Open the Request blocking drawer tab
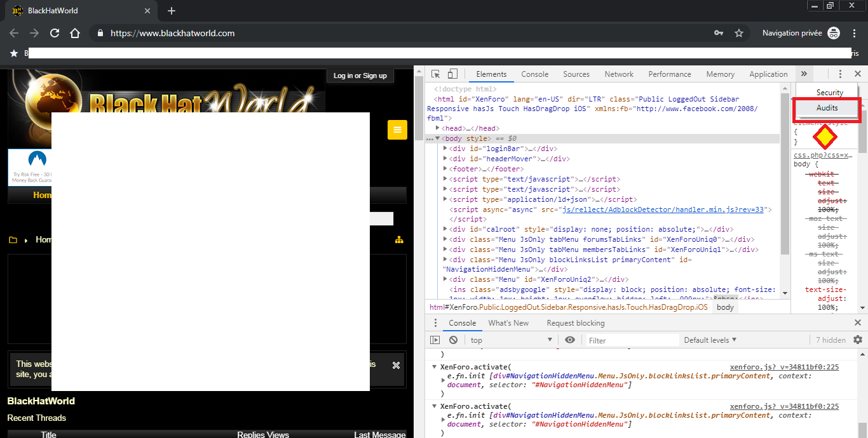 click(x=576, y=323)
